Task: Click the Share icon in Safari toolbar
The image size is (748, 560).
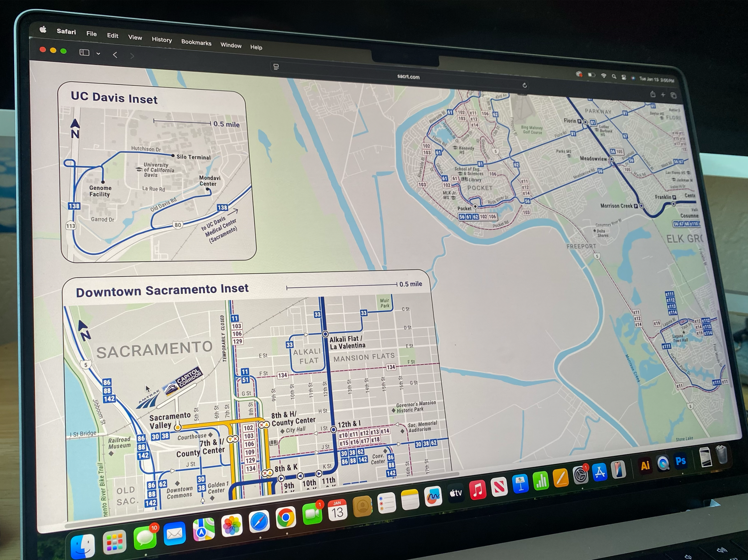Action: pyautogui.click(x=653, y=94)
